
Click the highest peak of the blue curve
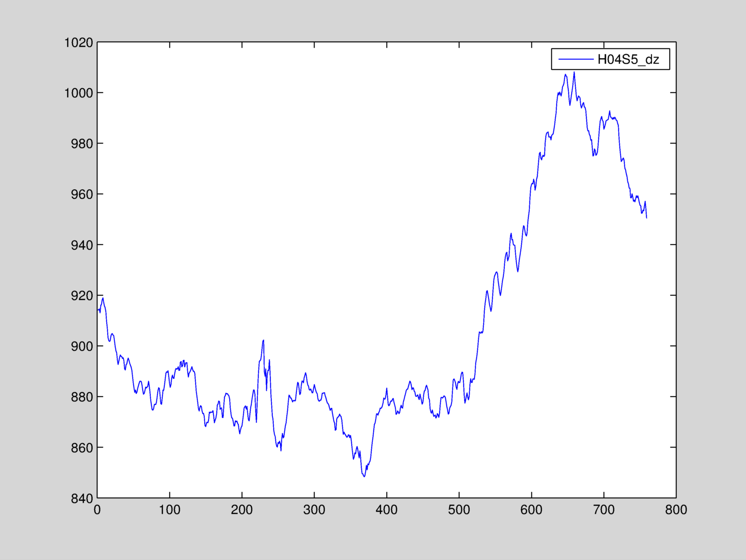(x=574, y=73)
